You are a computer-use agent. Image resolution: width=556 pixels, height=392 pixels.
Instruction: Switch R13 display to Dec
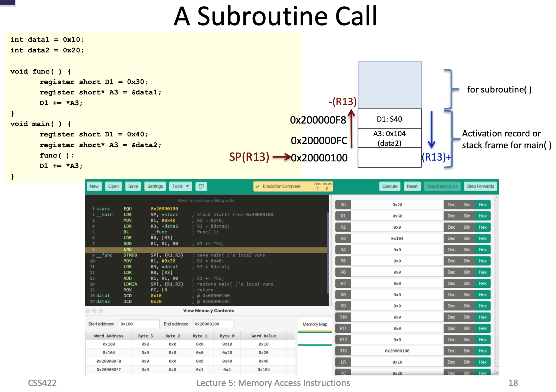click(x=451, y=351)
